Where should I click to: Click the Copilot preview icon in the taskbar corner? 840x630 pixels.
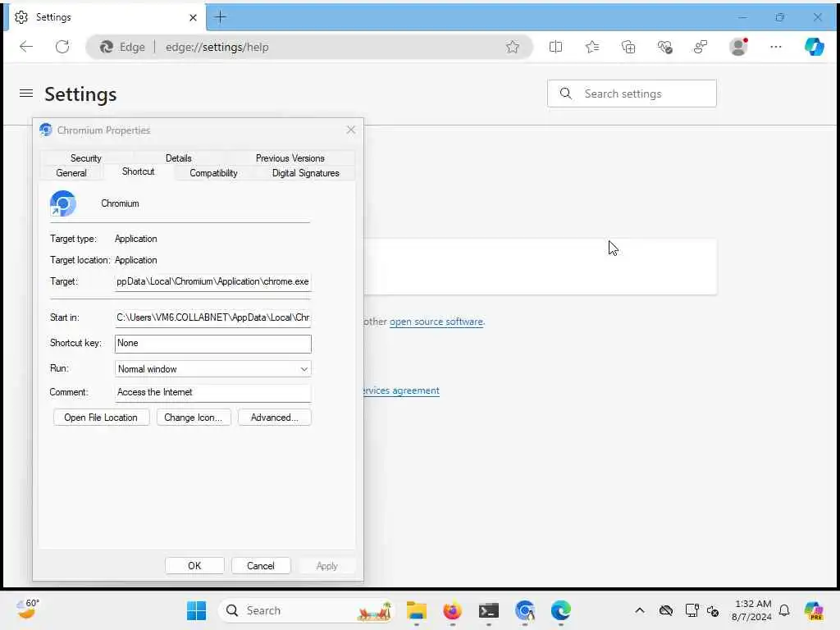pos(814,610)
